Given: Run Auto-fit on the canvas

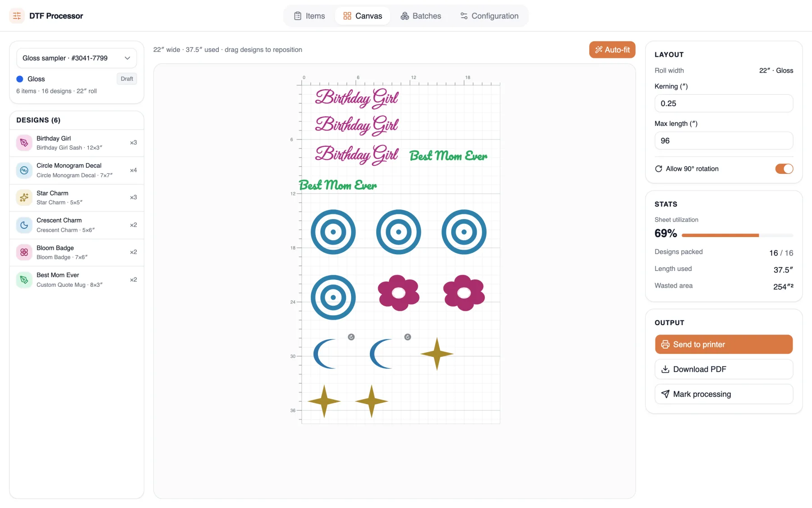Looking at the screenshot, I should (x=612, y=50).
